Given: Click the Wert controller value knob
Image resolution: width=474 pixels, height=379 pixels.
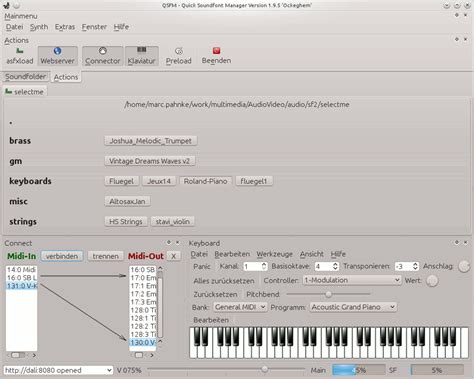Looking at the screenshot, I should (432, 281).
